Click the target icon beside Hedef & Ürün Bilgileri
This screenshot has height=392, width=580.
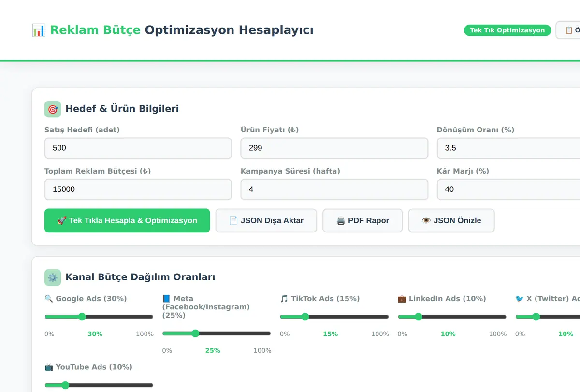[53, 109]
